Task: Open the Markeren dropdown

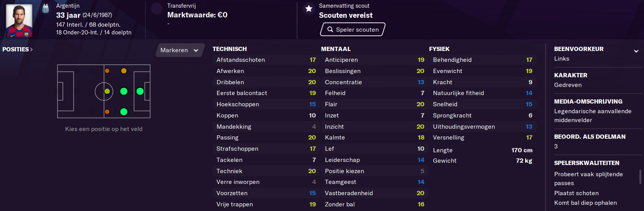Action: pos(180,50)
